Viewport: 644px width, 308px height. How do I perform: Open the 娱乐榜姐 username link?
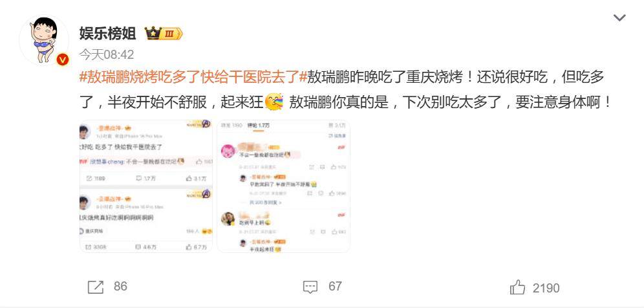click(x=107, y=33)
